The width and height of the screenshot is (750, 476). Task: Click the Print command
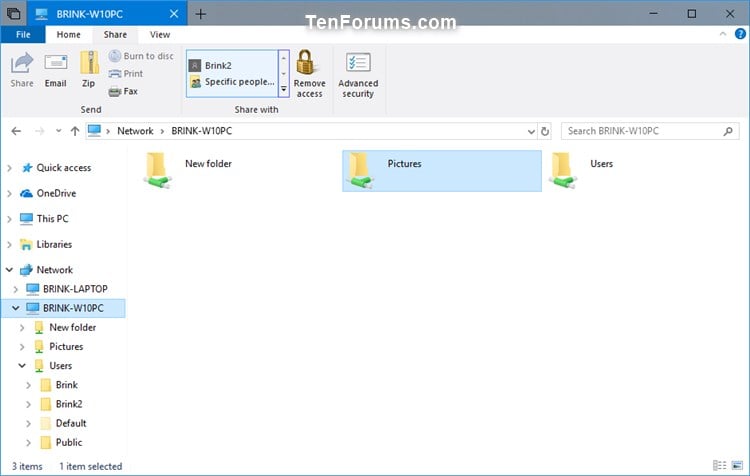point(126,74)
